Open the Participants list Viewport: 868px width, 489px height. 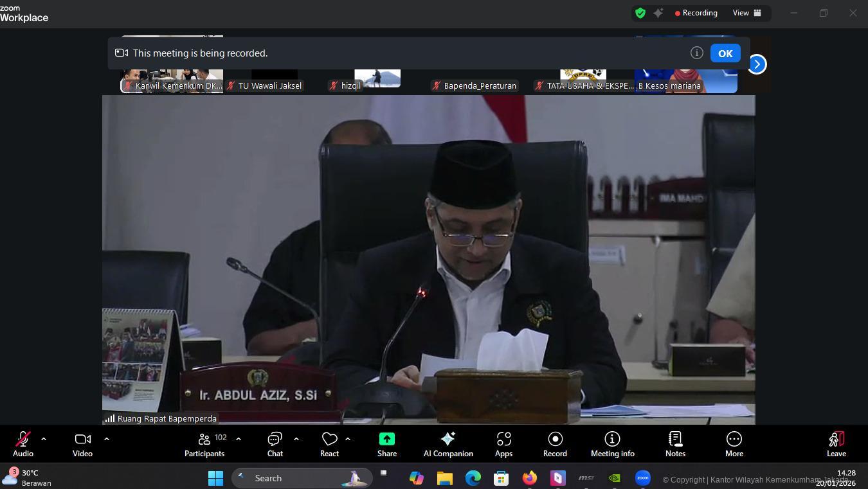(x=204, y=444)
